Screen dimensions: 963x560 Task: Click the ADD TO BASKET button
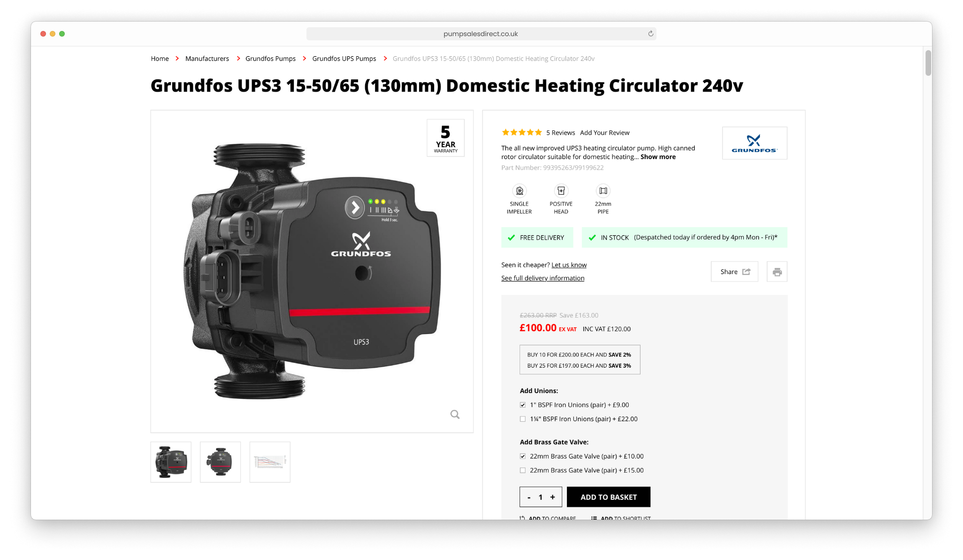[x=607, y=497]
